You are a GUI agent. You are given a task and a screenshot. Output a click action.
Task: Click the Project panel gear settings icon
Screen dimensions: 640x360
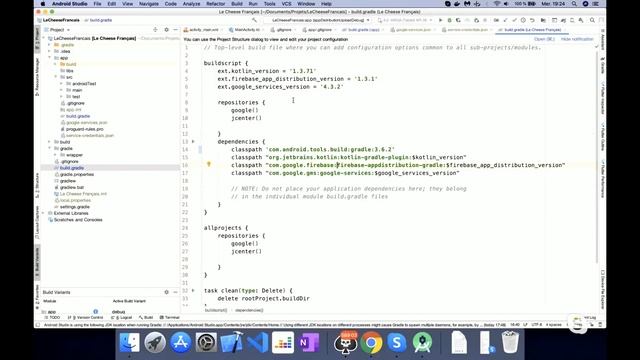coord(167,30)
